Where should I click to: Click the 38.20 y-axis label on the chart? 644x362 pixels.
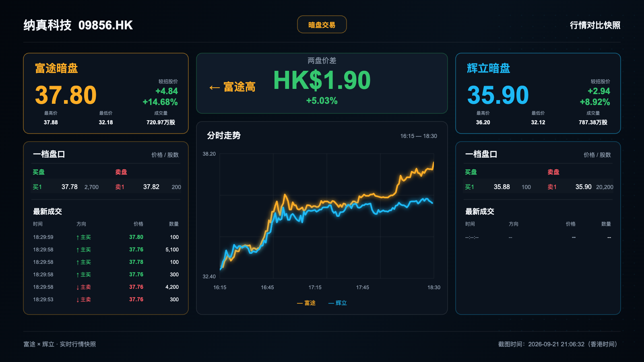click(209, 154)
